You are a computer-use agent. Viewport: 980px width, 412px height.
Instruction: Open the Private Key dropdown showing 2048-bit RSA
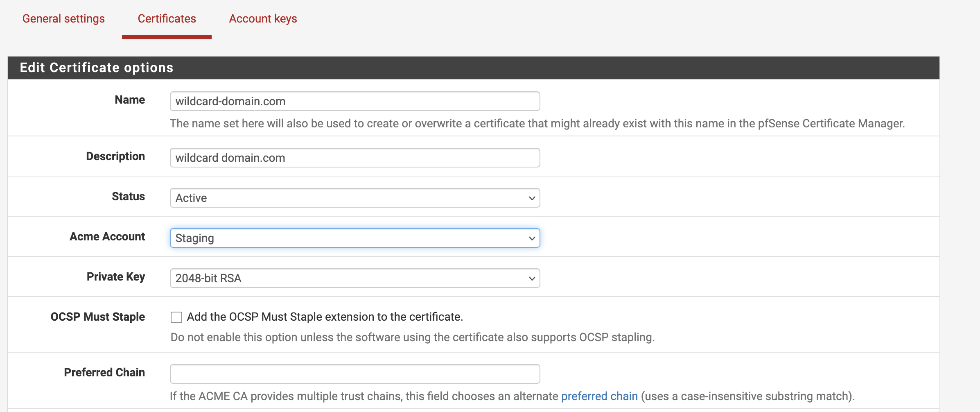click(355, 278)
